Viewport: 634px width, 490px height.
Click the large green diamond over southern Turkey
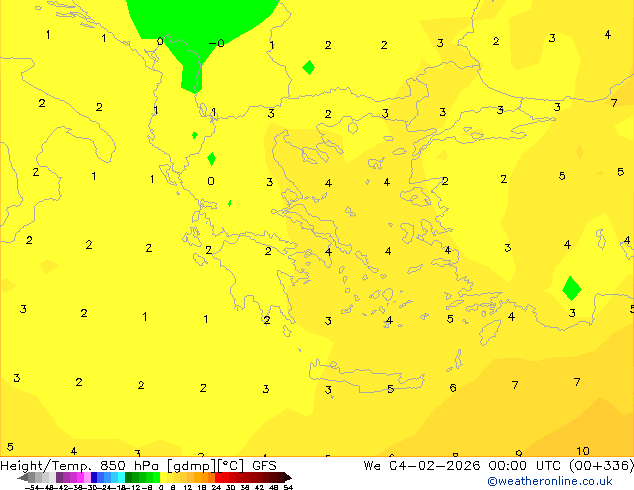coord(572,288)
